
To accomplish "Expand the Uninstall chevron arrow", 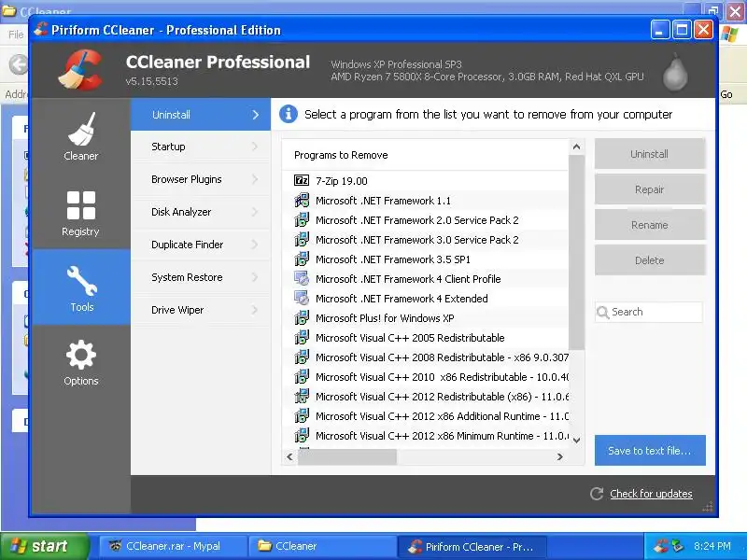I will (x=255, y=115).
